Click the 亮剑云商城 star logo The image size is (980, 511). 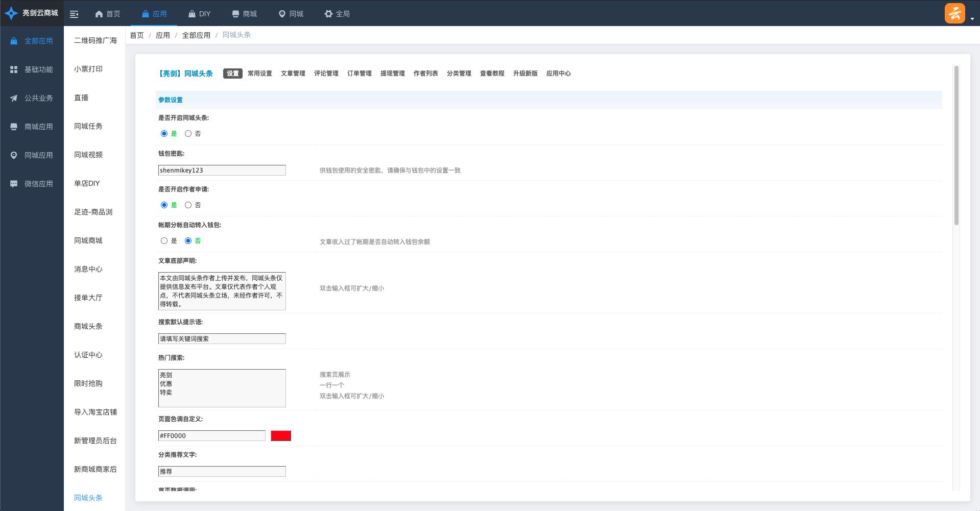11,13
